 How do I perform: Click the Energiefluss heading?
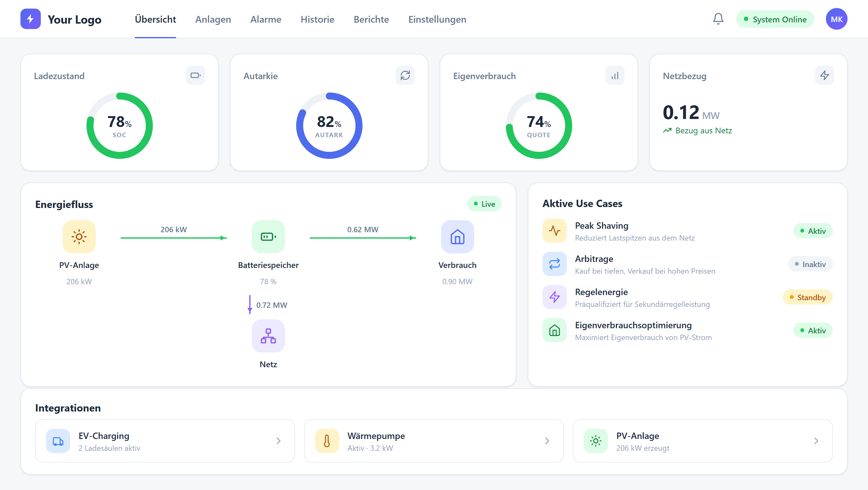click(64, 204)
